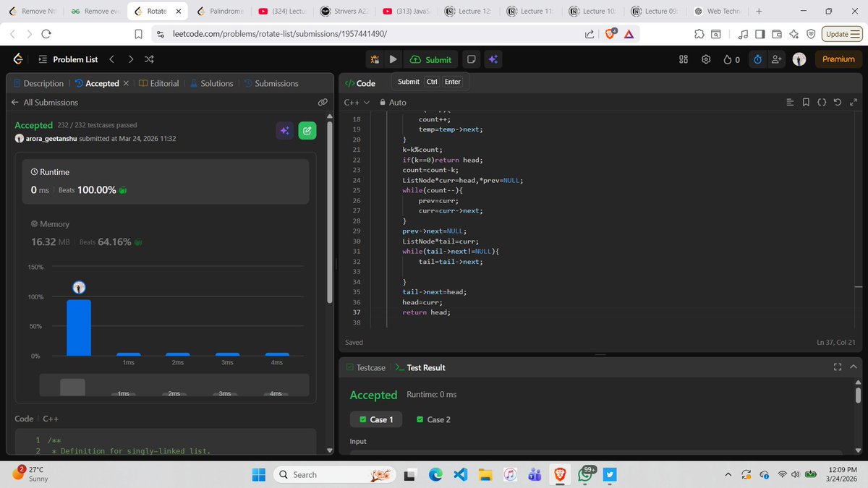
Task: Open Leet AI sparkle icon in top toolbar
Action: coord(493,59)
